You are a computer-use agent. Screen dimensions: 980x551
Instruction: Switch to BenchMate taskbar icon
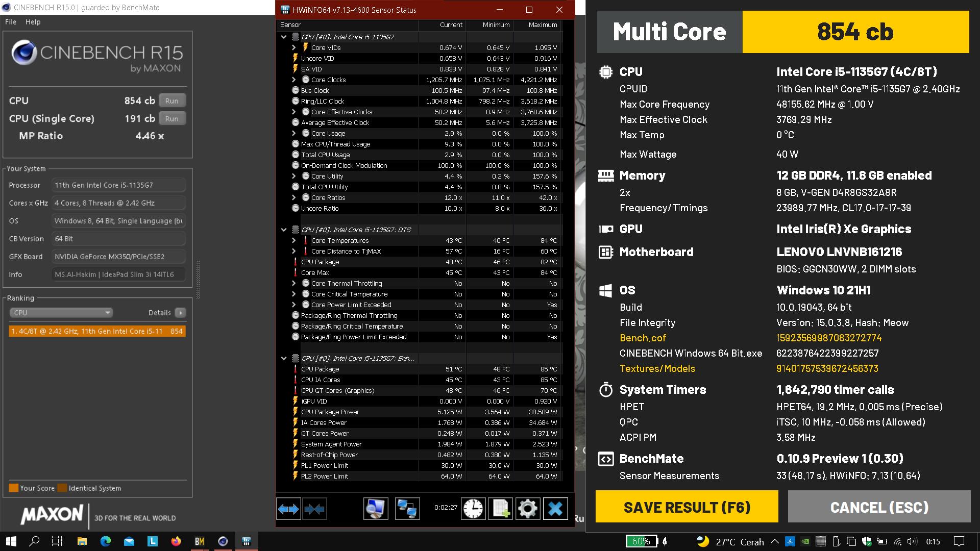click(x=200, y=541)
